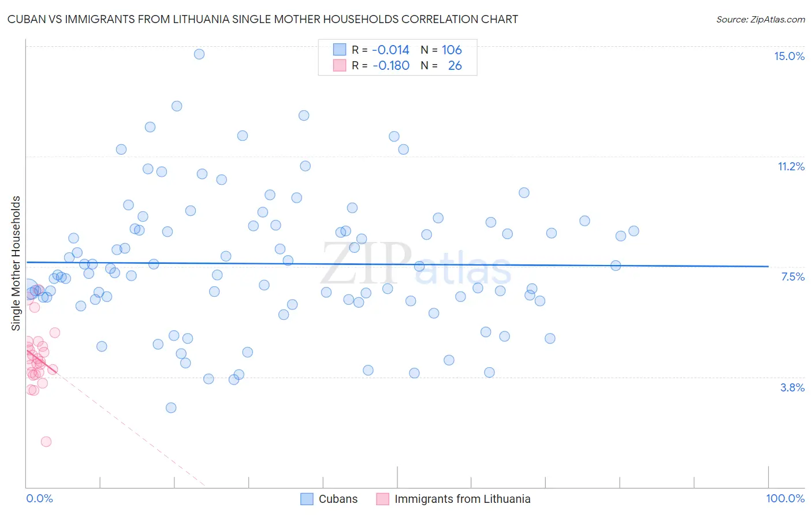
Task: Click the 0.0% x-axis label
Action: (x=39, y=498)
